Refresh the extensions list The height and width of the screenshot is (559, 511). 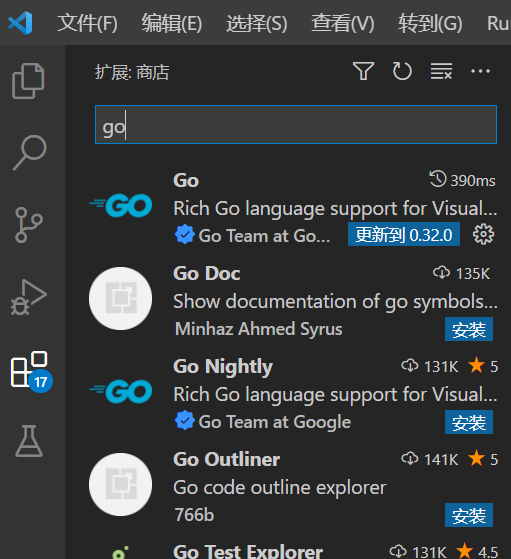tap(402, 71)
